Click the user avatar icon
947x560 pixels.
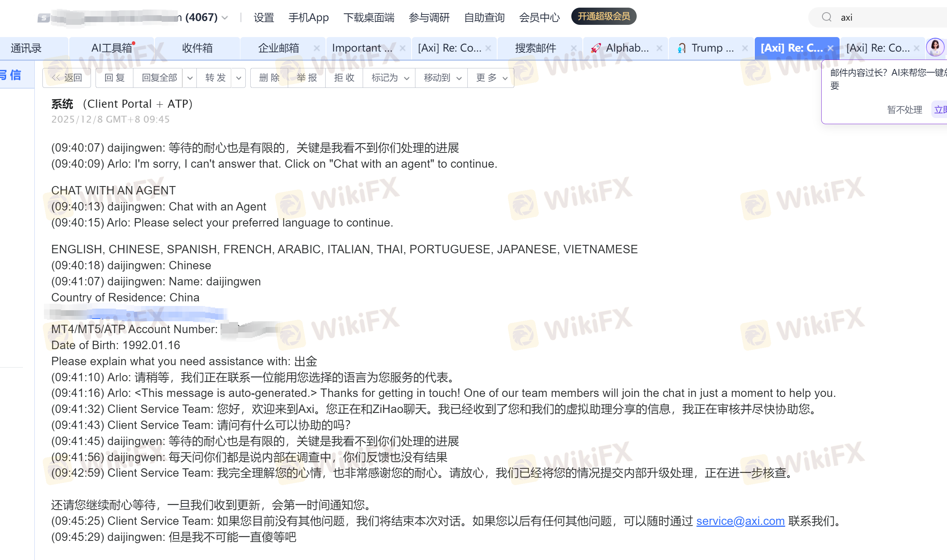935,48
